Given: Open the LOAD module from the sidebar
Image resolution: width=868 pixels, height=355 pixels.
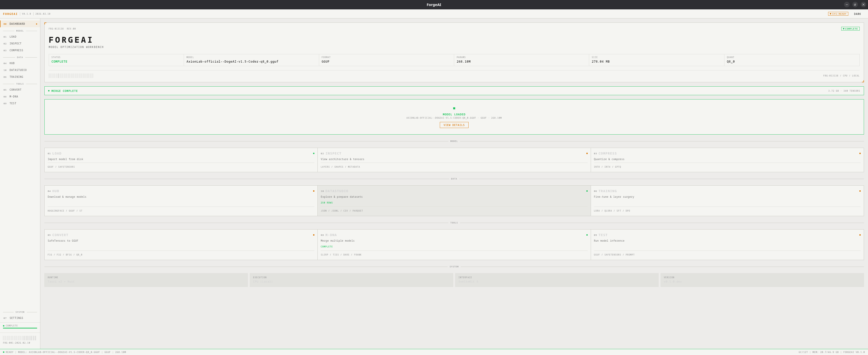Looking at the screenshot, I should pyautogui.click(x=12, y=37).
